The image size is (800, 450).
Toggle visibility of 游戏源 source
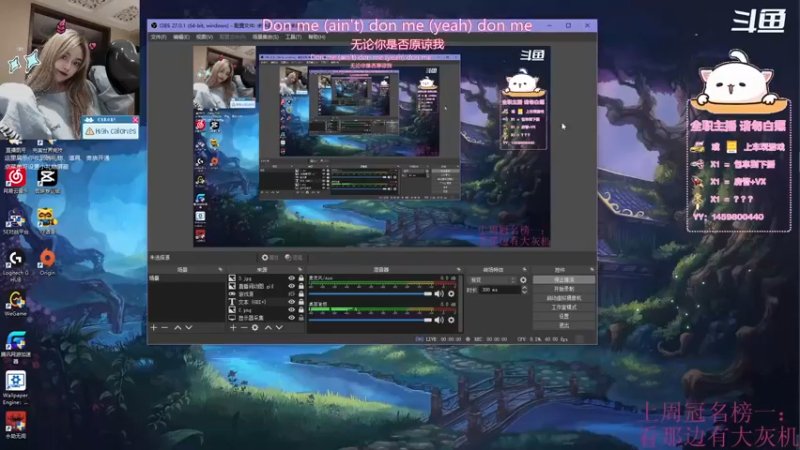(291, 294)
